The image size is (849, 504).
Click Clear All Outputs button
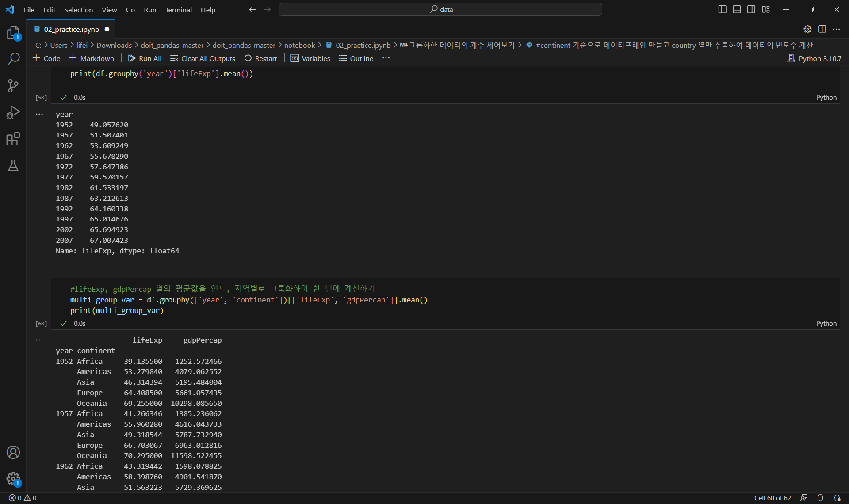(x=203, y=58)
